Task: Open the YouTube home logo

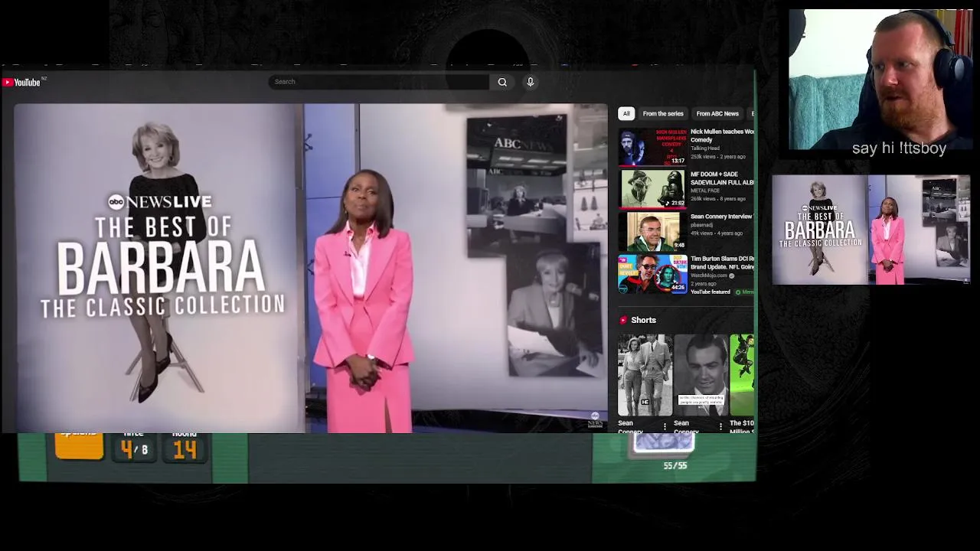Action: point(21,82)
